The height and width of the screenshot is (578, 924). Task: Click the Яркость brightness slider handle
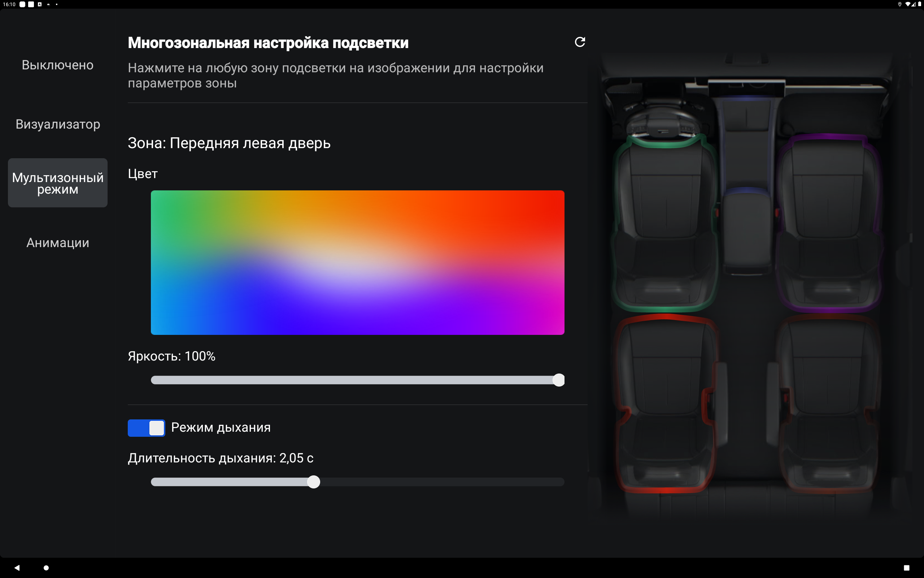pyautogui.click(x=559, y=380)
